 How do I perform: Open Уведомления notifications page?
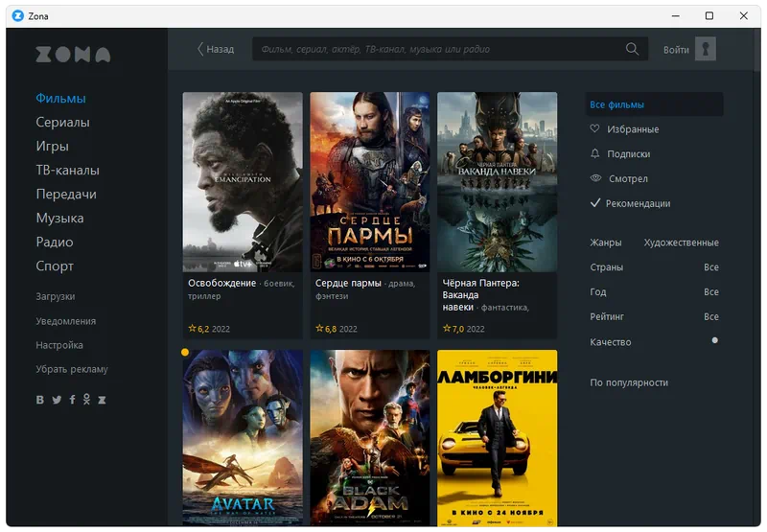[65, 321]
